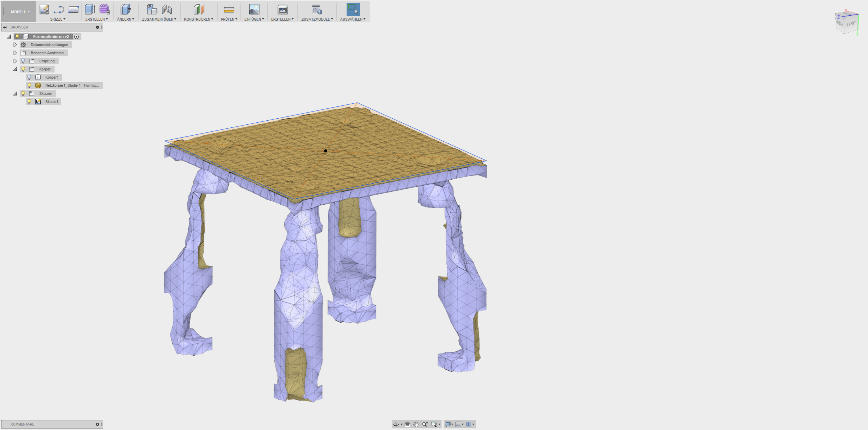This screenshot has height=430, width=868.
Task: Click the Netzkörper1 mesh body icon
Action: pos(38,86)
